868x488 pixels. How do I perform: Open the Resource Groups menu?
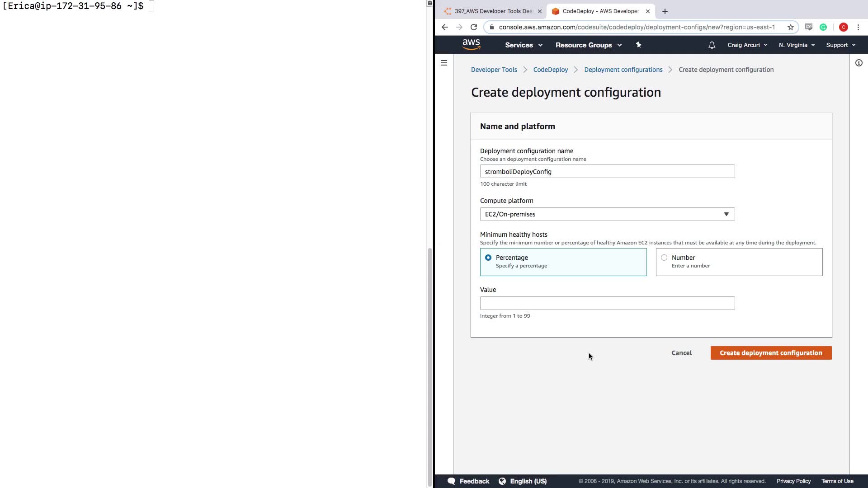(x=588, y=45)
